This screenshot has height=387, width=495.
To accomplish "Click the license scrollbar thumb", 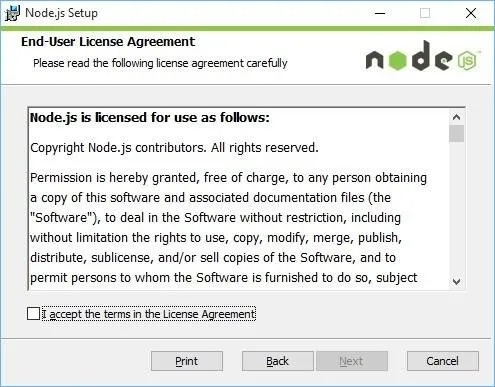I will click(x=456, y=133).
